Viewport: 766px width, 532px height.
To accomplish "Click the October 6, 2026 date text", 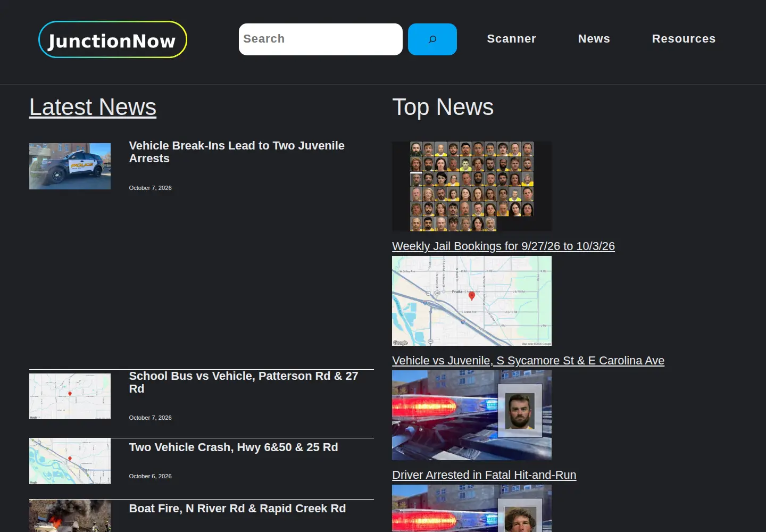I will click(x=150, y=476).
